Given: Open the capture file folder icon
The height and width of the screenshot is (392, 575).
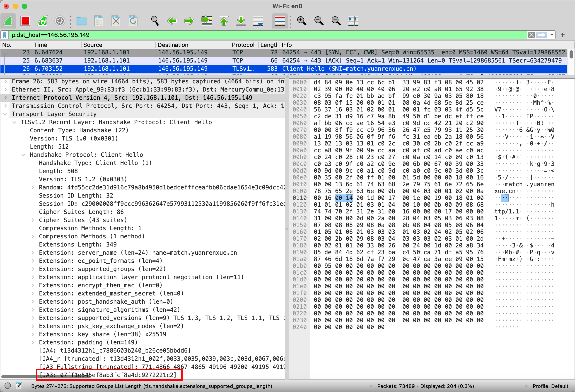Looking at the screenshot, I should pos(81,21).
